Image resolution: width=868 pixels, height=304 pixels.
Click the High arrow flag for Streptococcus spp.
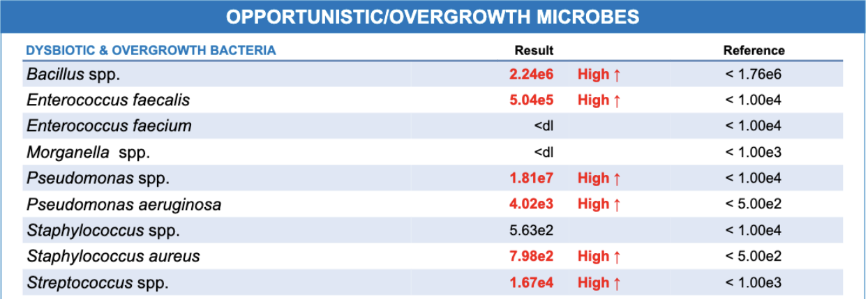click(x=599, y=283)
